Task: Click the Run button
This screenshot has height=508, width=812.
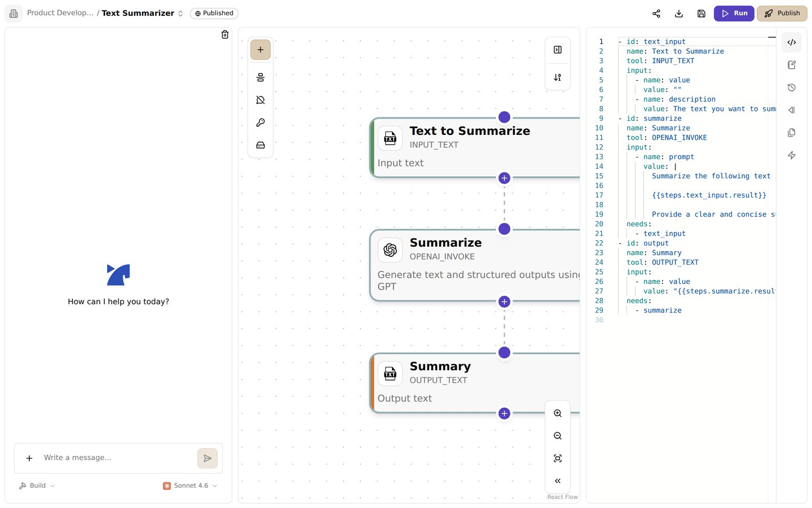Action: coord(734,14)
